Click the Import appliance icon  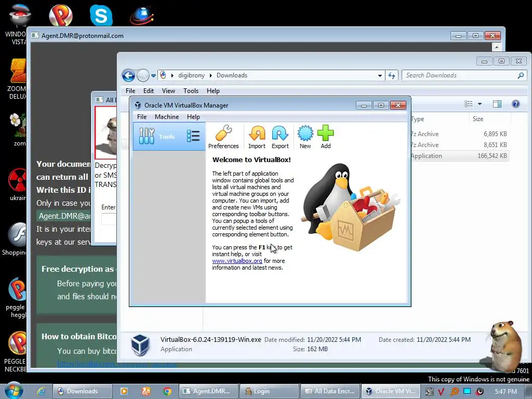coord(257,137)
